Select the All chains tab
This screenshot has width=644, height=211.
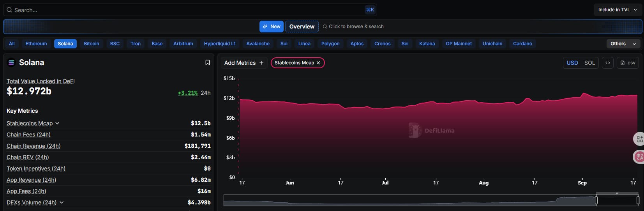coord(12,44)
